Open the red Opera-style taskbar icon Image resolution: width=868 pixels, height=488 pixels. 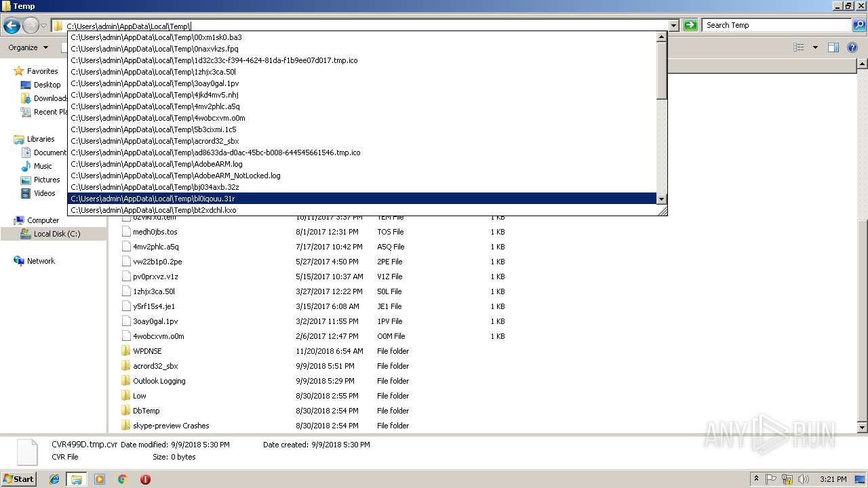[x=145, y=479]
